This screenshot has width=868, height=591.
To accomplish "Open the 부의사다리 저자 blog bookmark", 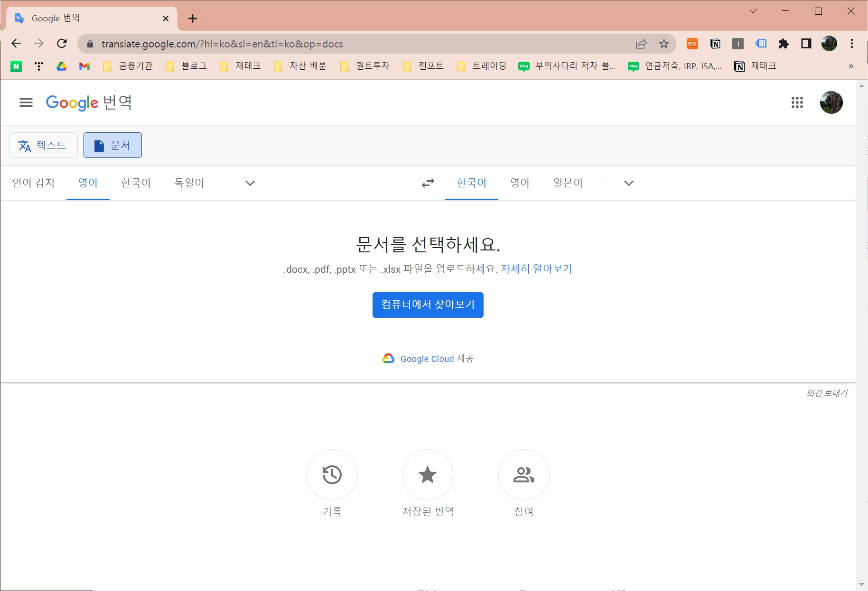I will pos(568,66).
